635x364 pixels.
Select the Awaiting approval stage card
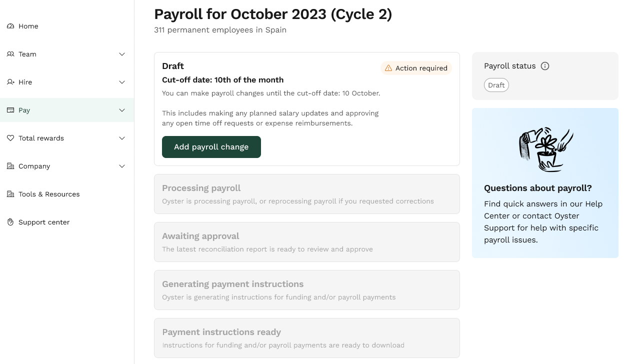(306, 242)
